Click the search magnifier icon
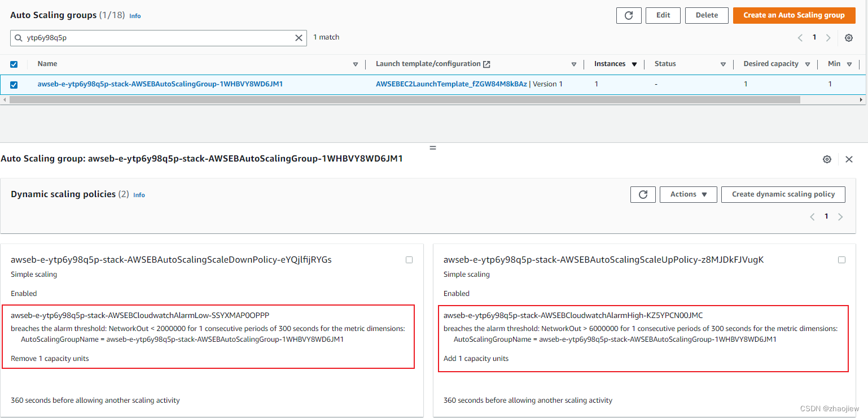The image size is (868, 418). [19, 38]
